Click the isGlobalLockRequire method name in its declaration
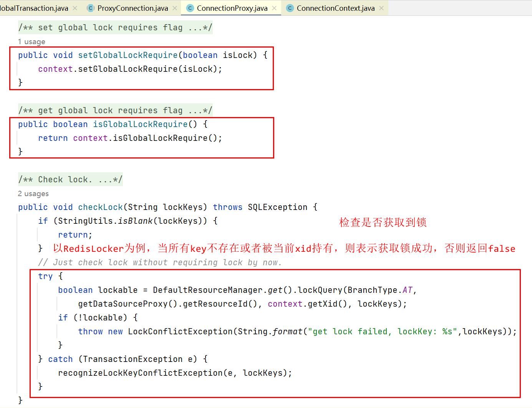Viewport: 532px width, 408px height. pos(140,124)
